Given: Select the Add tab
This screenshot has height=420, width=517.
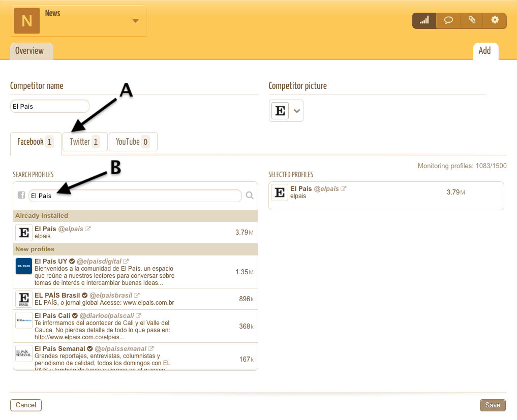Looking at the screenshot, I should click(x=485, y=51).
